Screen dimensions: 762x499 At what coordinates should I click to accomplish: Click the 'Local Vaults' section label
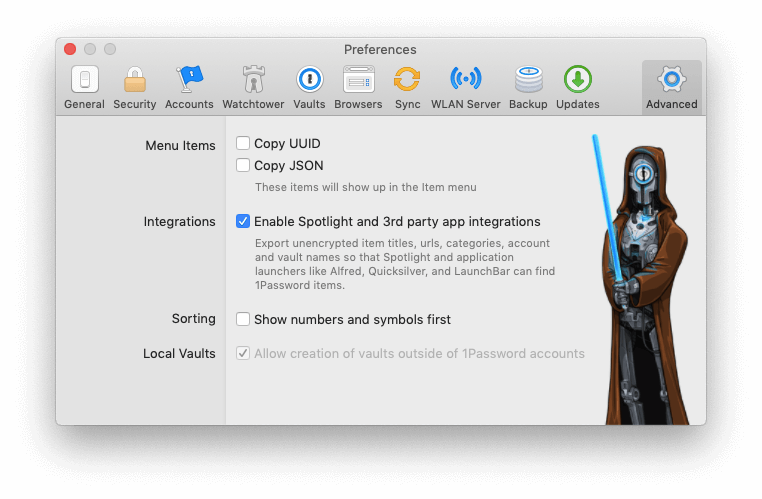(x=179, y=353)
